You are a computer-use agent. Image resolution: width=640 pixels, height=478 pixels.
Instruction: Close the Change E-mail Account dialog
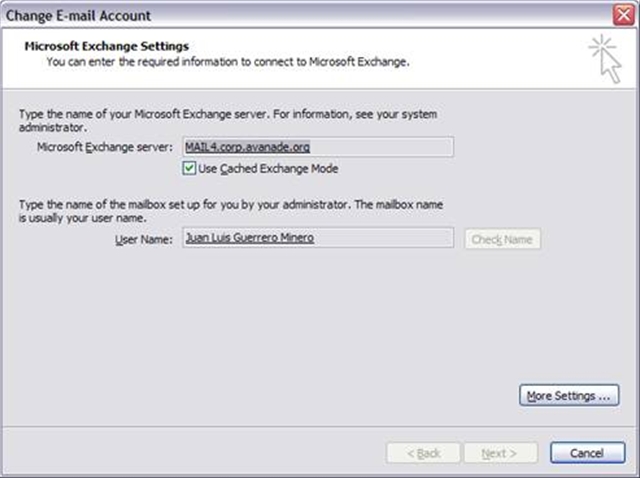coord(624,15)
